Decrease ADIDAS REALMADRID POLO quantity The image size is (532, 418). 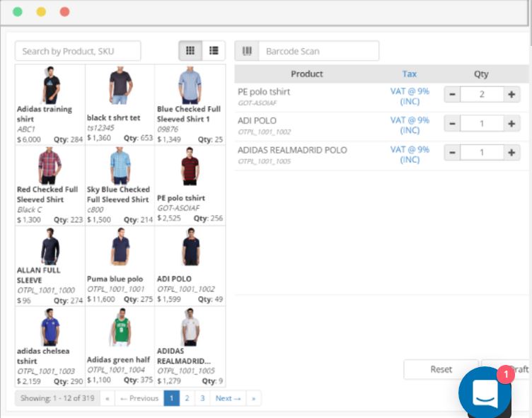point(452,152)
